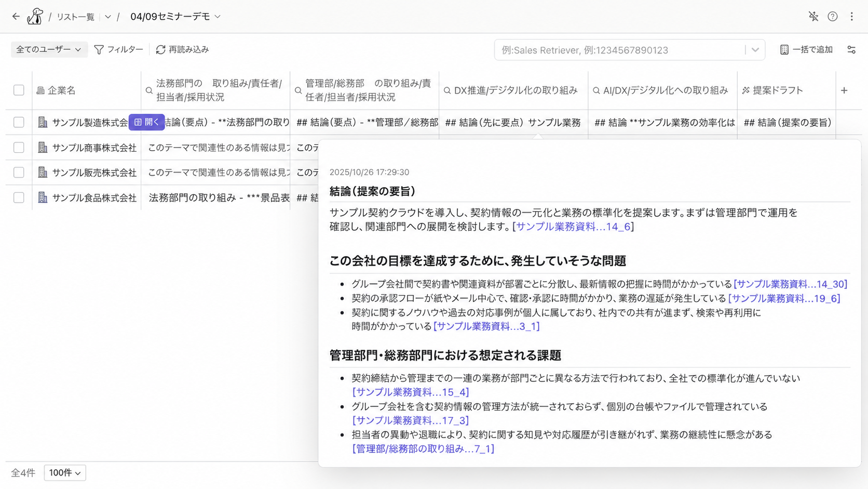Open link 管理部/総務部の取り組み...7_1
This screenshot has height=489, width=868.
(x=423, y=448)
